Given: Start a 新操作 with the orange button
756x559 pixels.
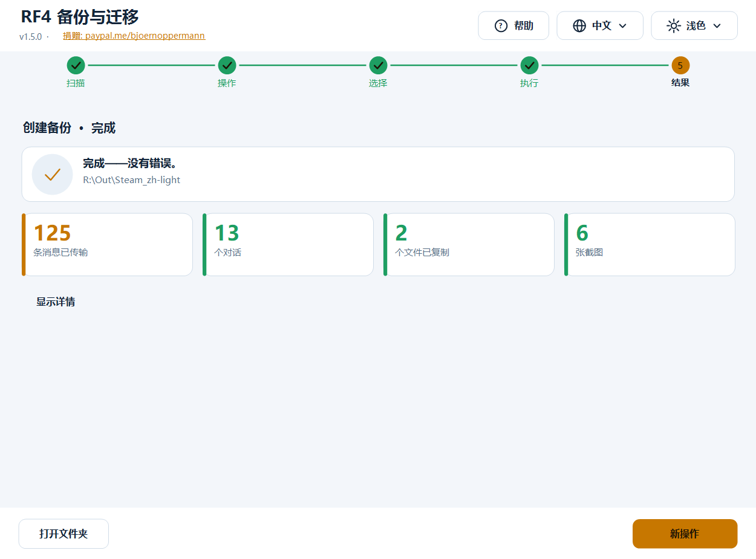Looking at the screenshot, I should (x=685, y=534).
